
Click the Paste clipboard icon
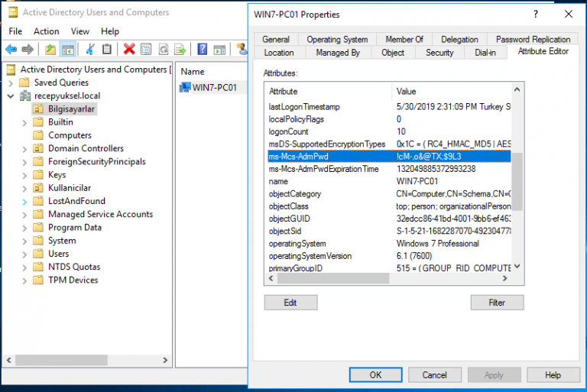(x=107, y=49)
